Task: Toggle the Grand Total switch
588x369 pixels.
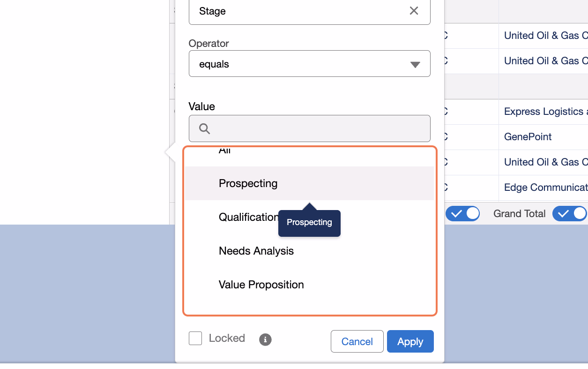Action: tap(569, 213)
